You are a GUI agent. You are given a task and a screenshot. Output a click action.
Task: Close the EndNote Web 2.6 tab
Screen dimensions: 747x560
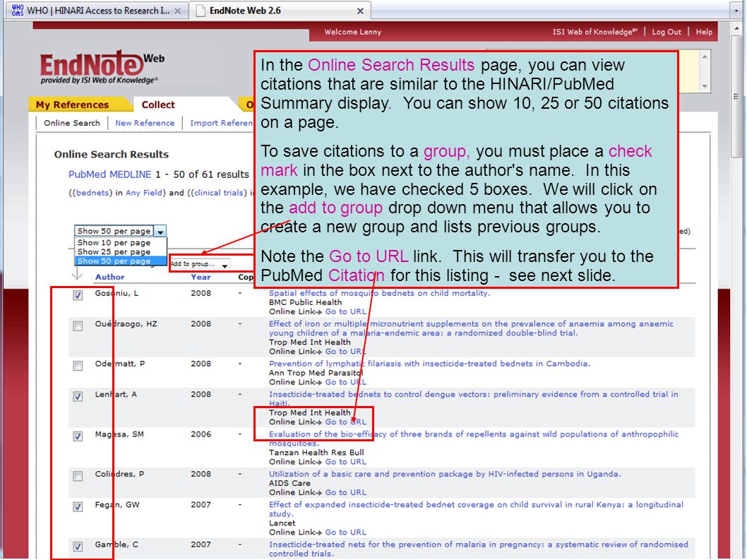(360, 11)
